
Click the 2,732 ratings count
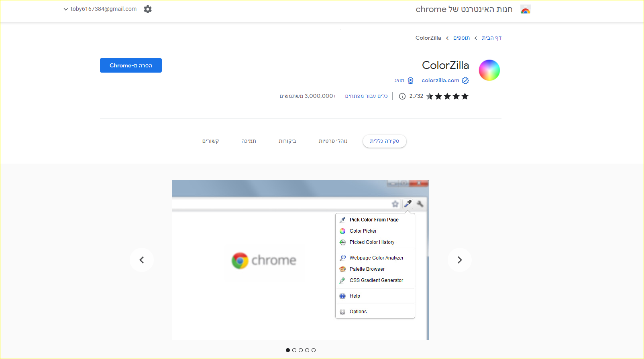pyautogui.click(x=416, y=96)
